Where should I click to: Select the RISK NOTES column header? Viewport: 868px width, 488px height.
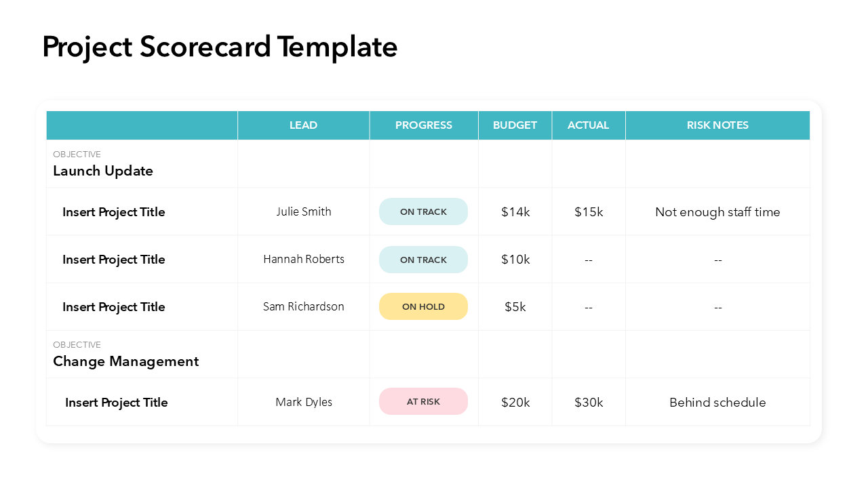[717, 125]
